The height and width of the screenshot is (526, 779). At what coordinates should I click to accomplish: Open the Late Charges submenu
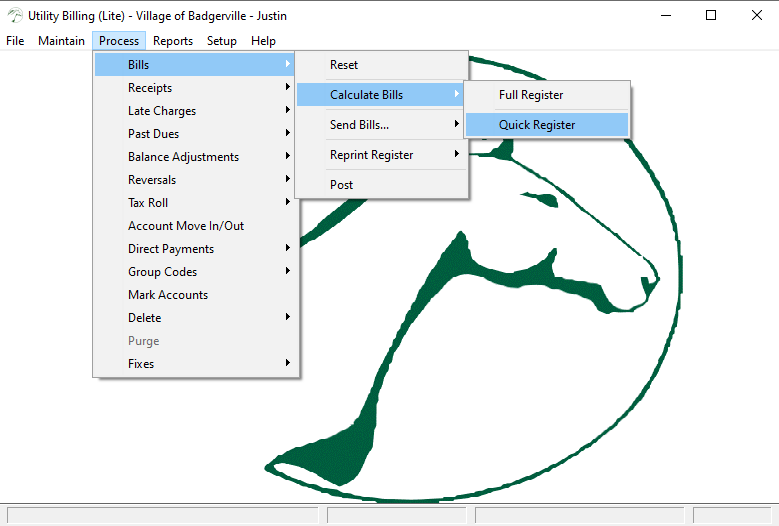[x=162, y=111]
